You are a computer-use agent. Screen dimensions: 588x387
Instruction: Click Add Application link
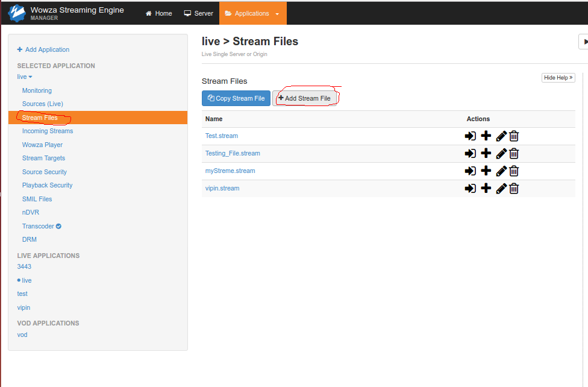point(43,49)
